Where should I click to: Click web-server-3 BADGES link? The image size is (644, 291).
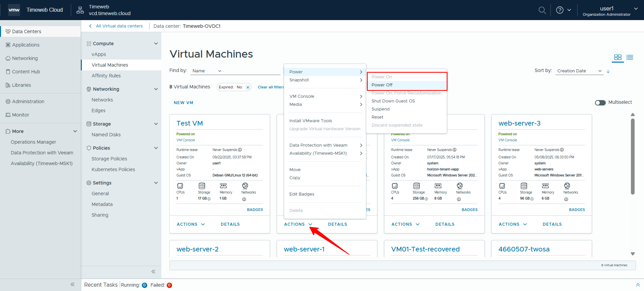[x=577, y=210]
